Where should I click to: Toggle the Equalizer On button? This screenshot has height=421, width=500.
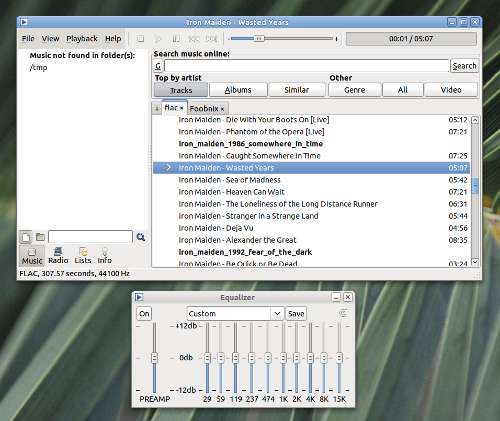click(x=144, y=314)
